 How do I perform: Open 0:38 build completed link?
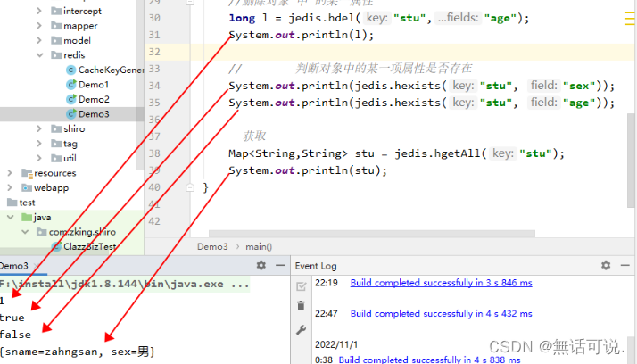[429, 360]
